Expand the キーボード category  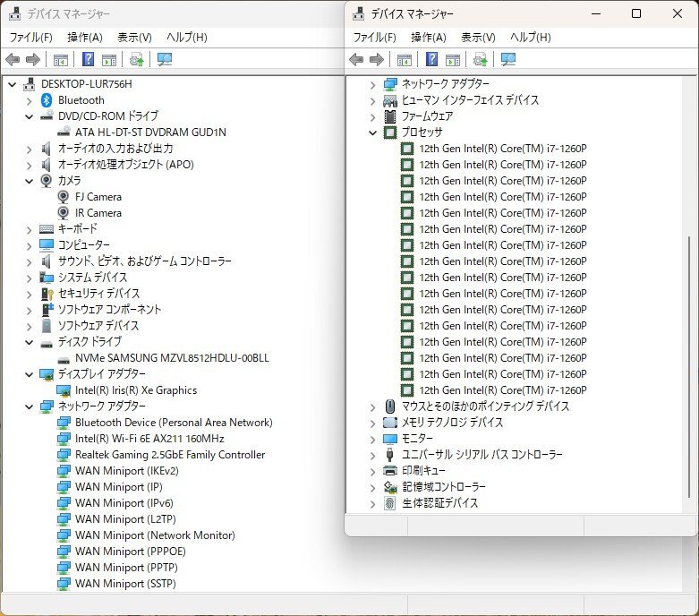pos(29,229)
